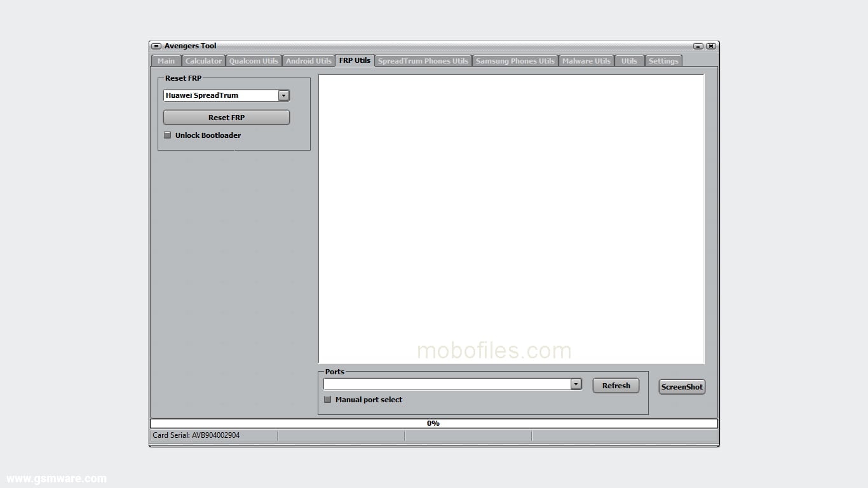
Task: Switch to Qualcom Utils tab
Action: [254, 61]
